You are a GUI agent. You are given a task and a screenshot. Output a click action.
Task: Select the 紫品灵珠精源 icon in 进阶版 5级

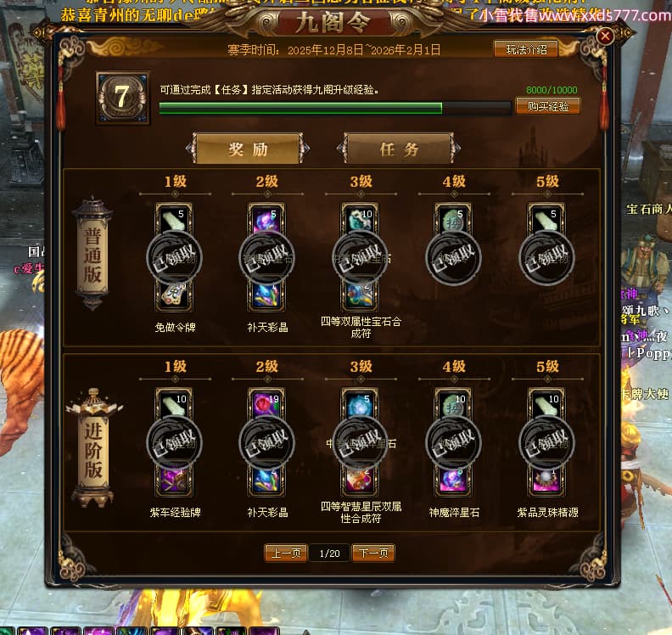(546, 480)
